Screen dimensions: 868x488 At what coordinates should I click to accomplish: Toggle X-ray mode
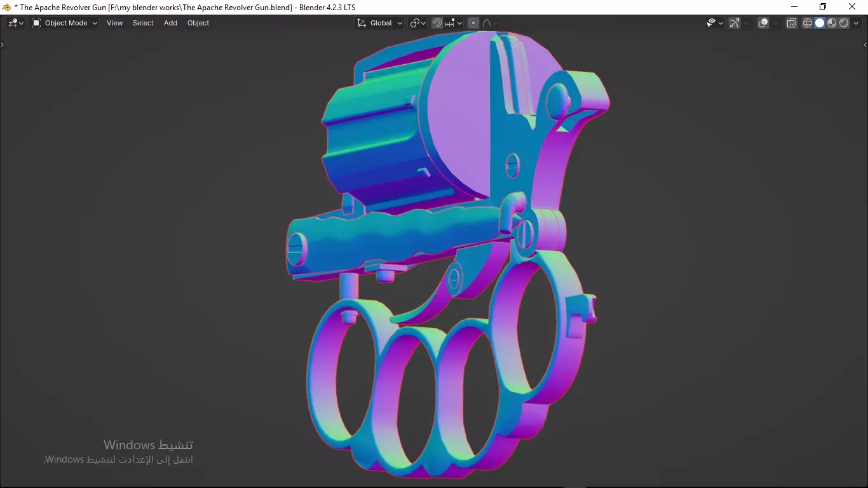pyautogui.click(x=792, y=23)
